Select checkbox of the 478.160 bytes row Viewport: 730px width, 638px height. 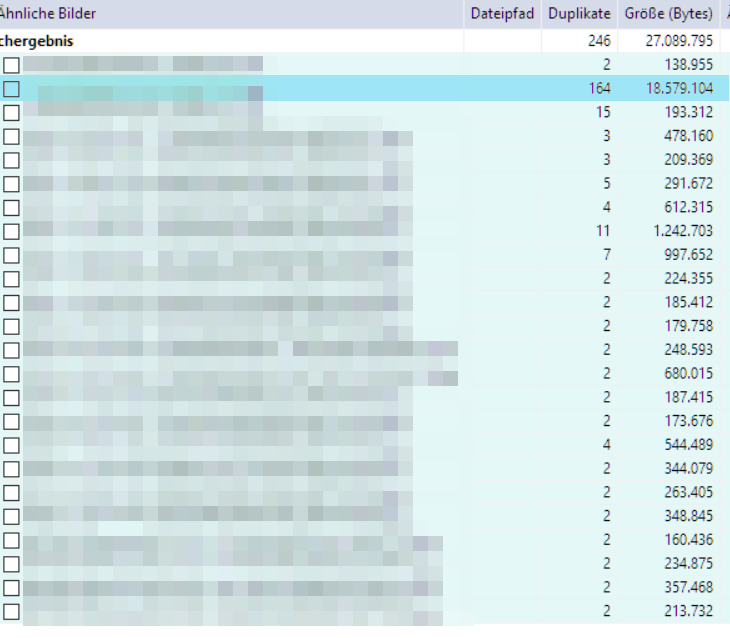(x=11, y=137)
